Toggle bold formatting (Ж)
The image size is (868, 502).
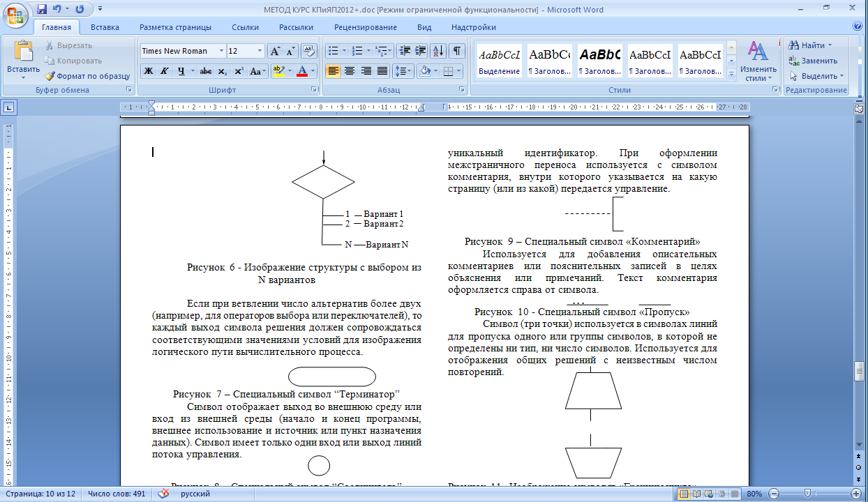[x=148, y=71]
